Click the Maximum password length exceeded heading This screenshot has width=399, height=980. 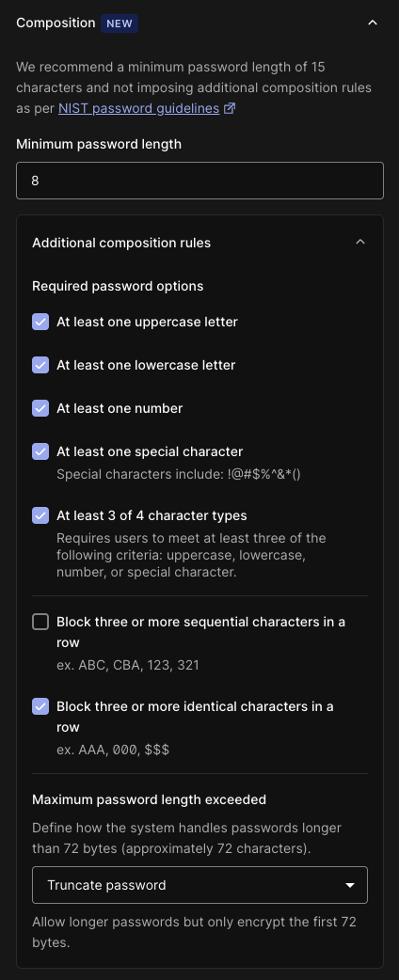[149, 799]
